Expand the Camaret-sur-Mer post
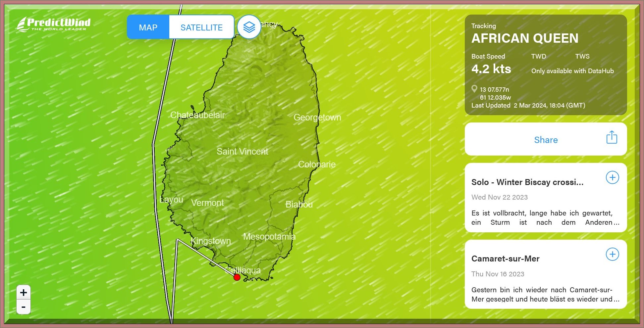 [x=612, y=255]
